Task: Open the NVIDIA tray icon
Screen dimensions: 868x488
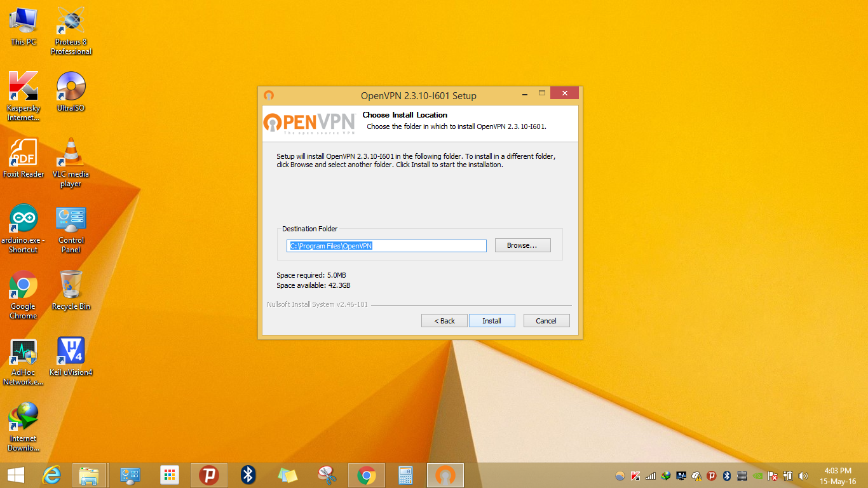Action: tap(757, 475)
